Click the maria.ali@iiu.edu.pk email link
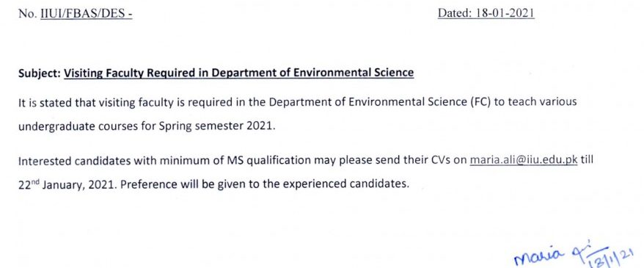 point(523,160)
